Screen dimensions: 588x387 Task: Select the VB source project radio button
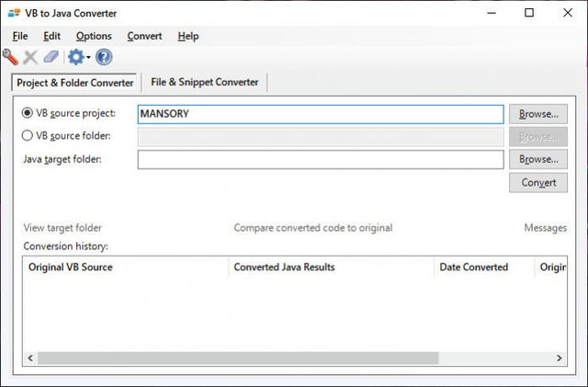pos(28,114)
